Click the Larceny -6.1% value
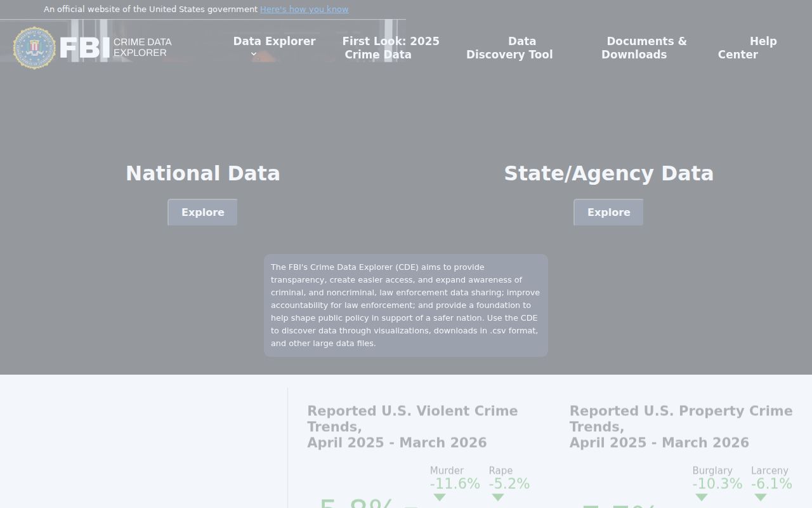 (x=771, y=484)
